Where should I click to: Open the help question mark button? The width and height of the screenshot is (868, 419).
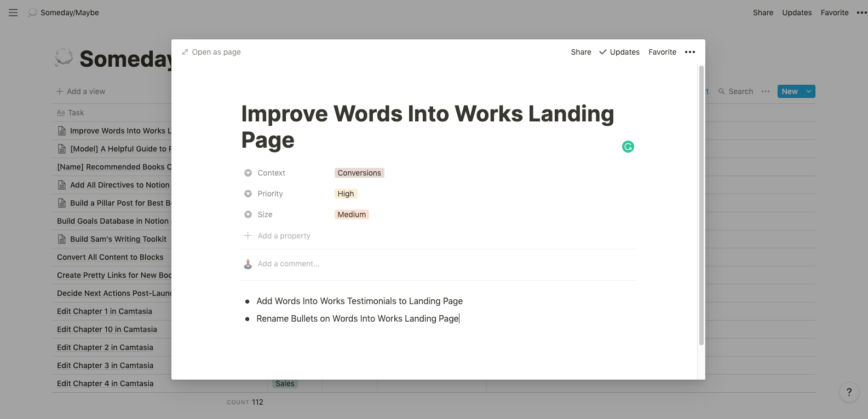[x=849, y=392]
